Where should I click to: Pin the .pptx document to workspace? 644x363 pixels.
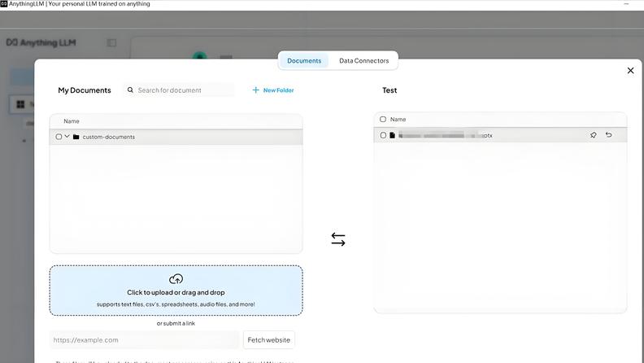593,135
